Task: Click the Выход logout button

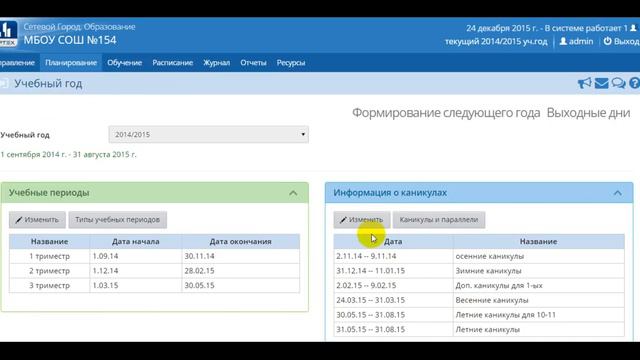Action: 621,41
